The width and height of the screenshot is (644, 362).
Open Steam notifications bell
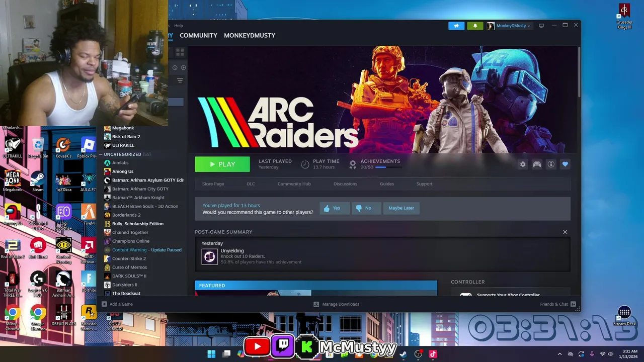pos(475,26)
